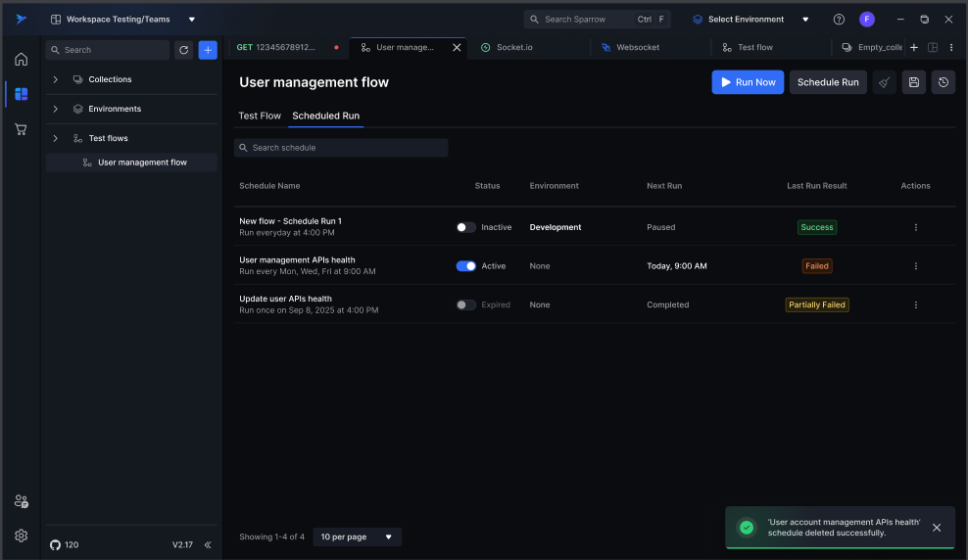Open run history clock icon
The width and height of the screenshot is (968, 560).
(x=943, y=82)
